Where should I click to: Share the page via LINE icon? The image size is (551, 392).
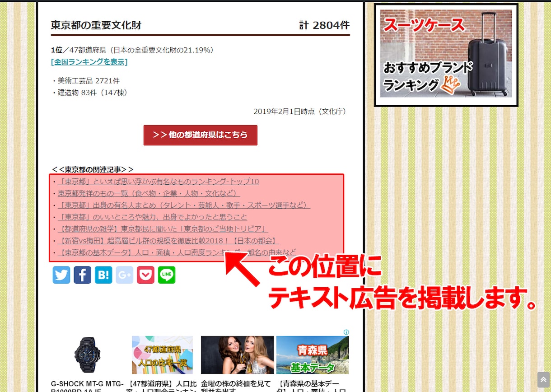point(167,275)
